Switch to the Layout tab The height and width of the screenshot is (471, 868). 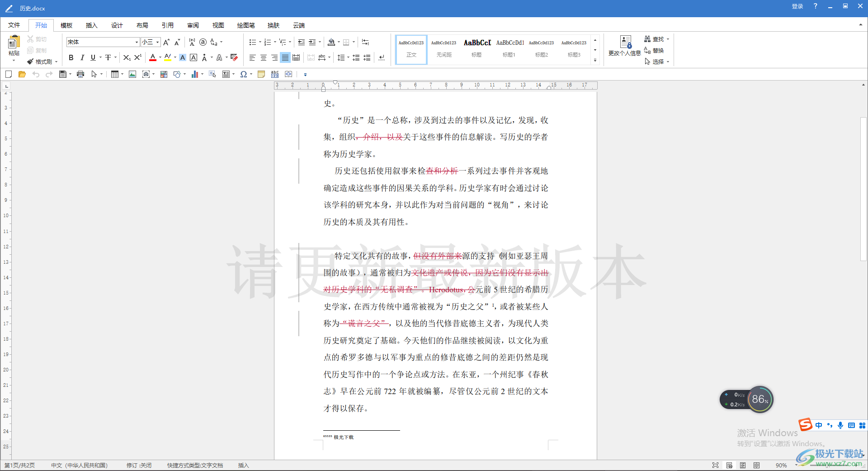pyautogui.click(x=142, y=25)
